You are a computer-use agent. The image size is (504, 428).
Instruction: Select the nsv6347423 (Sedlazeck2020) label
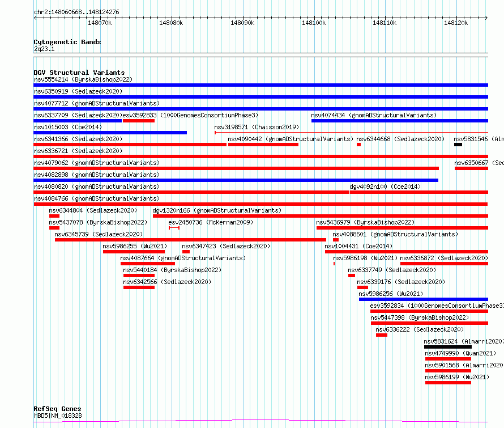point(227,246)
